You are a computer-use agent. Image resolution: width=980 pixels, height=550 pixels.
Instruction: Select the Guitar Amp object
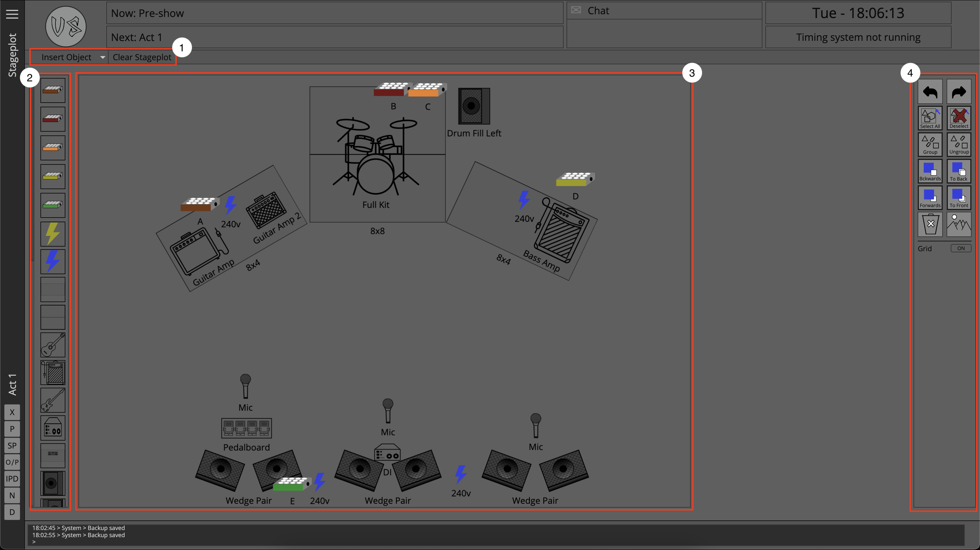click(199, 251)
